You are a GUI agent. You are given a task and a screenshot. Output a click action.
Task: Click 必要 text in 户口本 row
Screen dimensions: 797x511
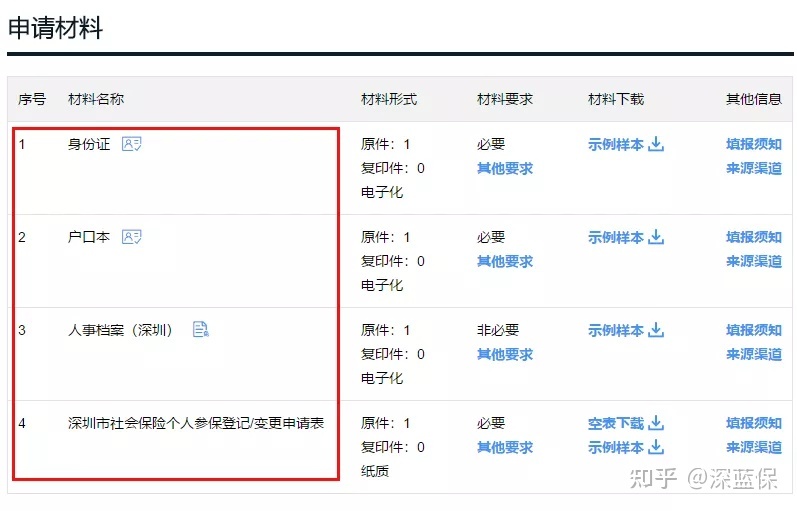pos(491,237)
